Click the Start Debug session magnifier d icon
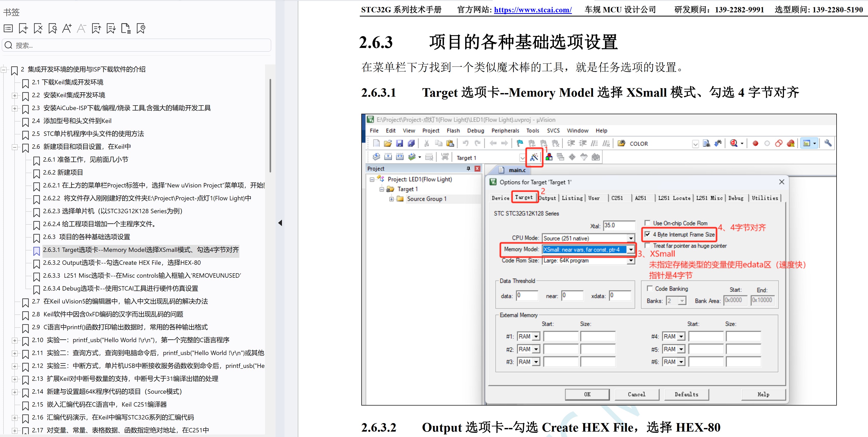The height and width of the screenshot is (437, 868). point(734,143)
